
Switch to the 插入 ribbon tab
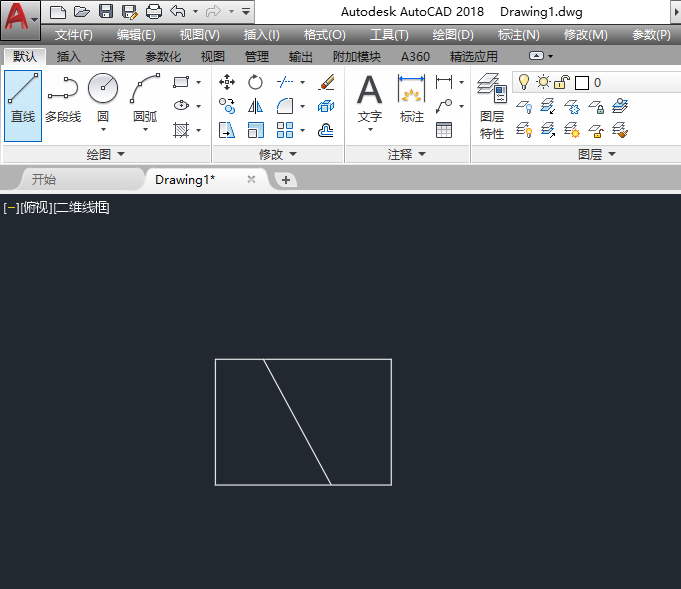pos(69,56)
